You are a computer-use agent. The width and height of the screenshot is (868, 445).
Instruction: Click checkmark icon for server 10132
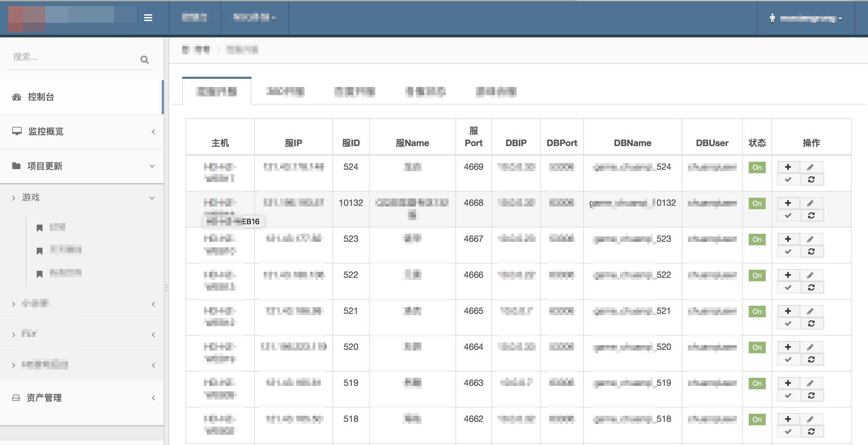tap(788, 215)
